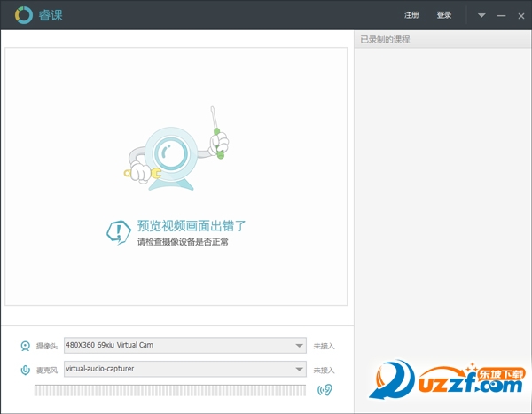Close the 睿课 window
Viewport: 532px width, 414px height.
point(521,16)
